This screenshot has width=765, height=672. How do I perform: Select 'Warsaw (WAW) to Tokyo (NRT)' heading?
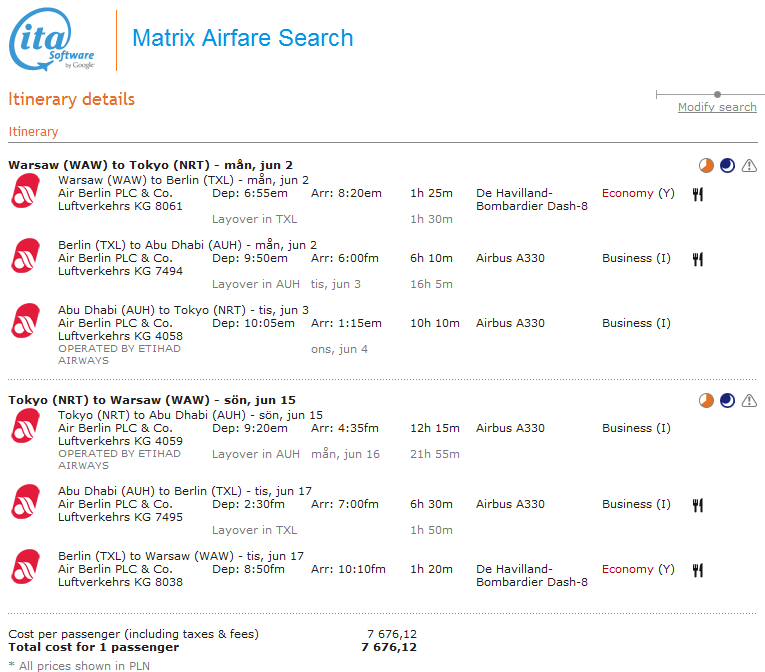click(x=109, y=165)
